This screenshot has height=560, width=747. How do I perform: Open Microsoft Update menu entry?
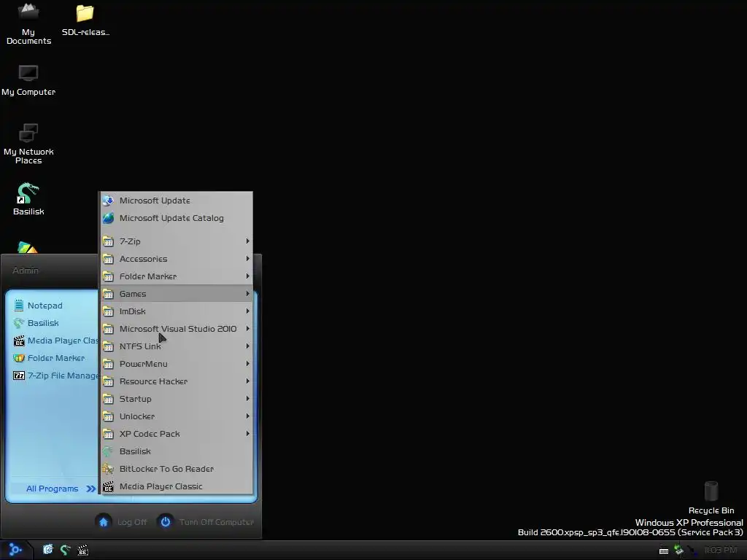(x=177, y=201)
